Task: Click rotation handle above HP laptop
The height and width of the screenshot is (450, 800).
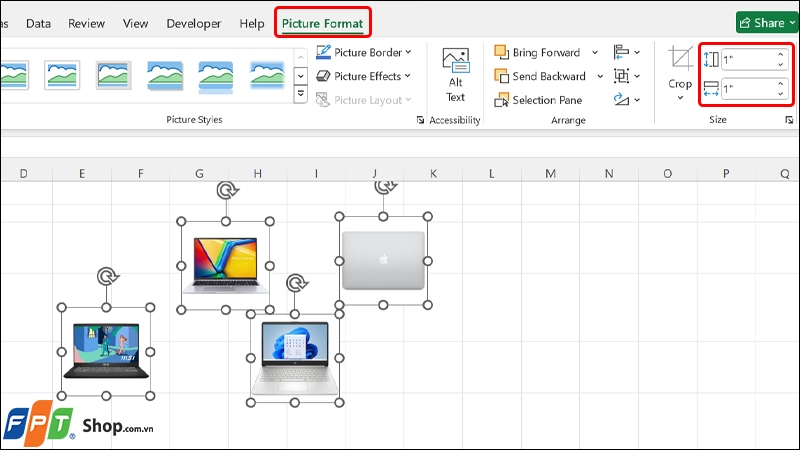Action: click(x=296, y=283)
